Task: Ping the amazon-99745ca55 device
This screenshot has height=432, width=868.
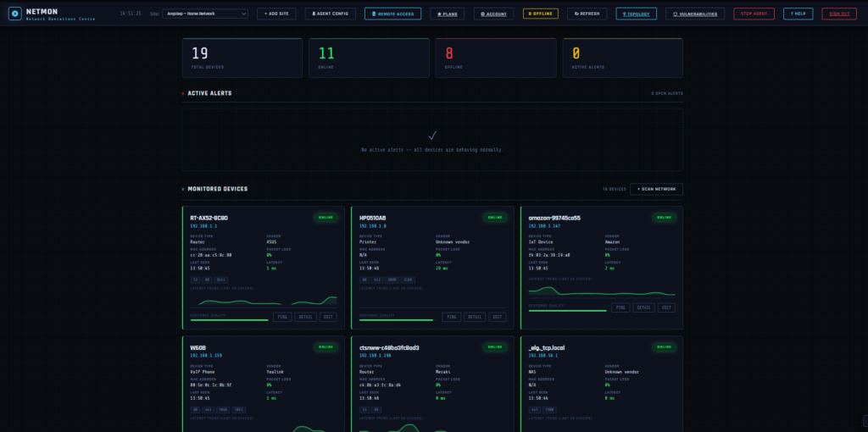Action: [x=620, y=307]
